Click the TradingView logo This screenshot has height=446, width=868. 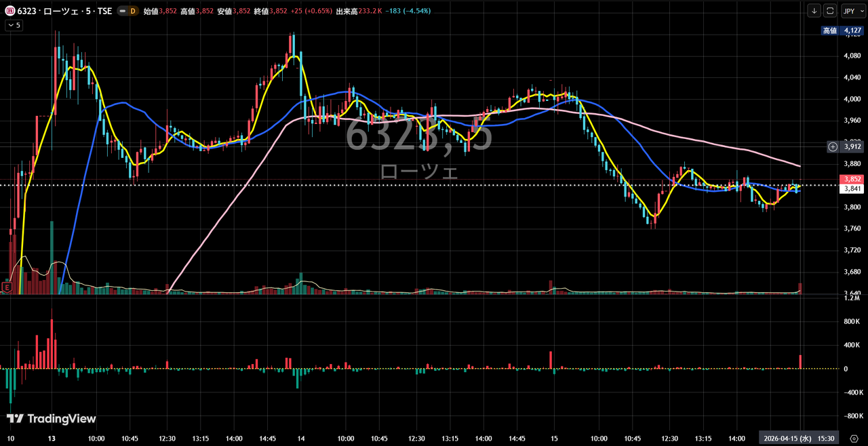pos(52,419)
